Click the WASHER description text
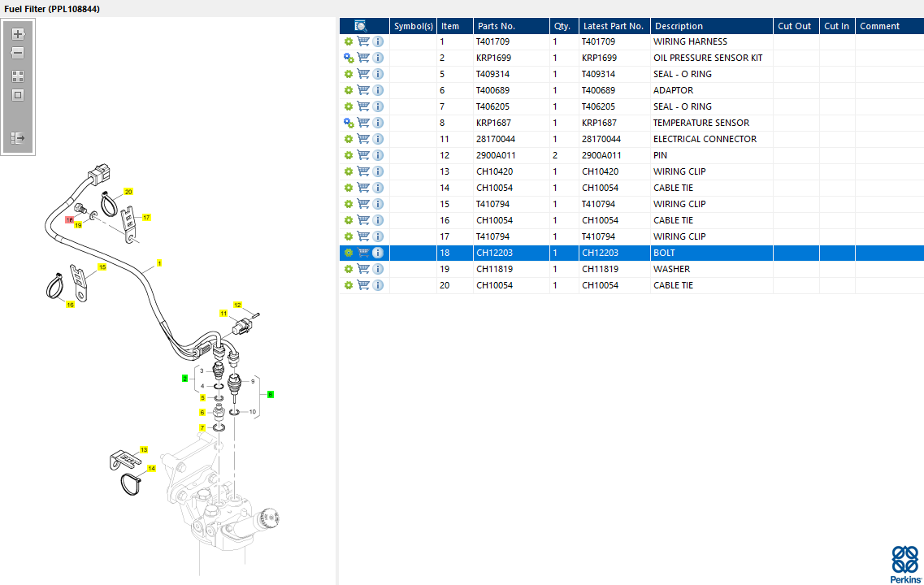 point(671,269)
